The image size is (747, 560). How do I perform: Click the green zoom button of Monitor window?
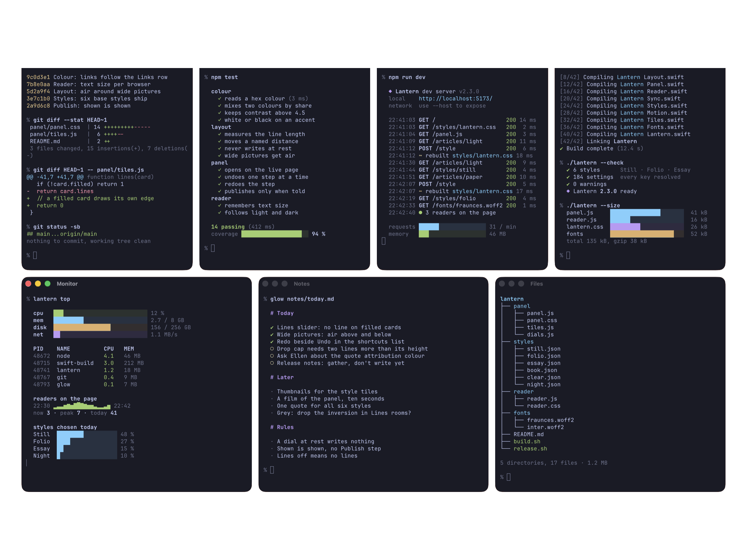point(48,284)
